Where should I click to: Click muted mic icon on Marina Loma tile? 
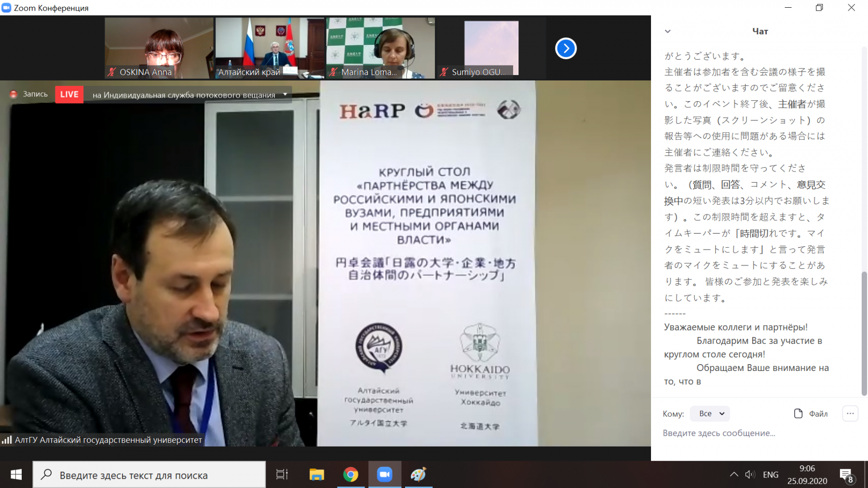coord(333,72)
